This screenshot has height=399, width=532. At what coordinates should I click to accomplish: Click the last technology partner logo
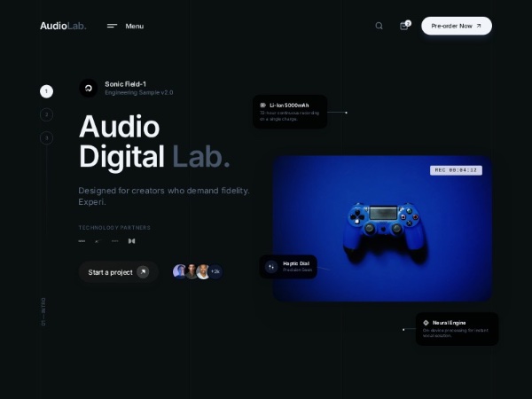pyautogui.click(x=131, y=240)
